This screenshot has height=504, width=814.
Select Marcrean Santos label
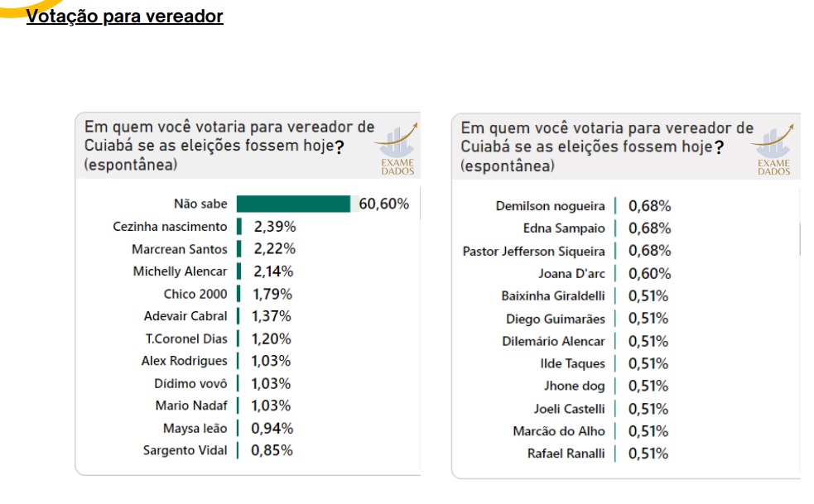(180, 249)
